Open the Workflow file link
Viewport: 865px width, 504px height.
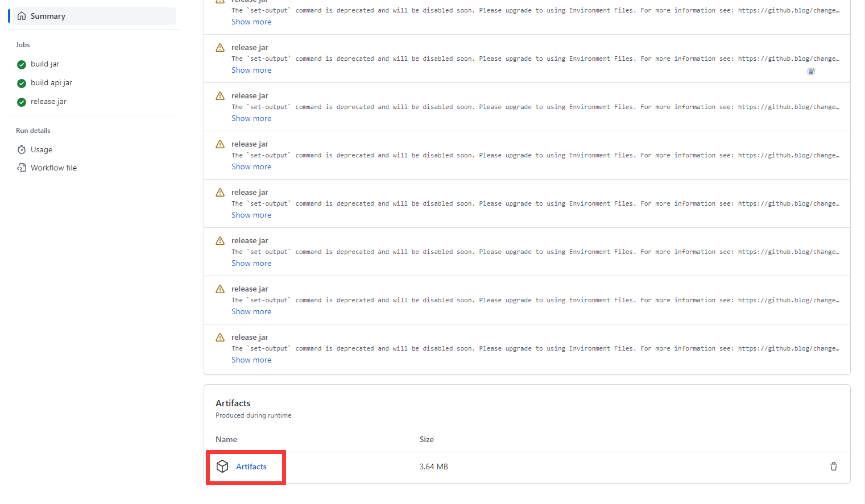tap(53, 168)
